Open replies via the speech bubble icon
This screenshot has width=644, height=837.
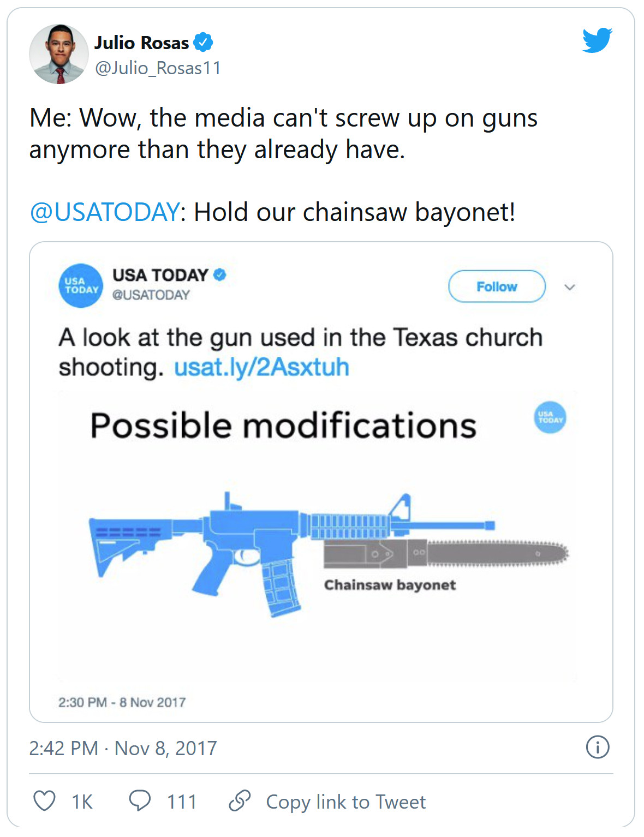[x=140, y=800]
